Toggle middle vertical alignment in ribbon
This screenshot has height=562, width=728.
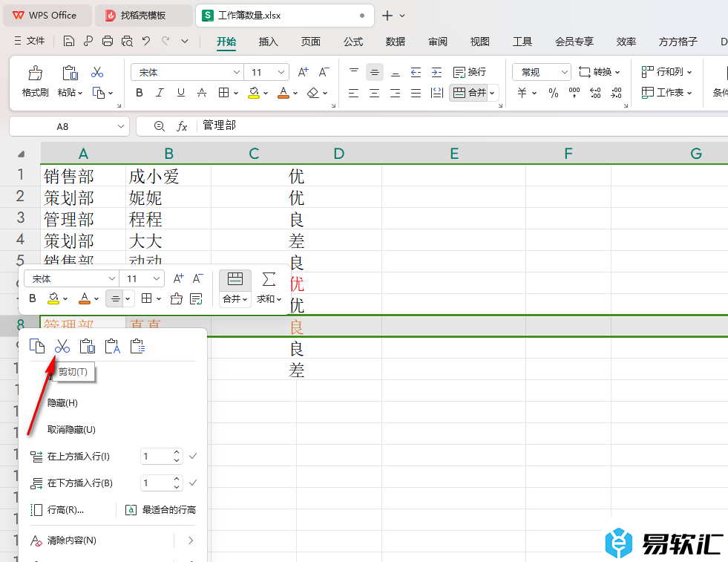[x=375, y=72]
